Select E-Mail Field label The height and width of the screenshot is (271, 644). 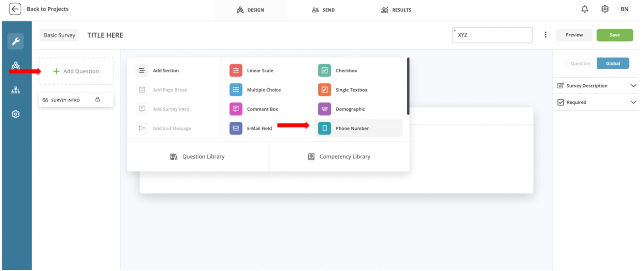[x=259, y=128]
